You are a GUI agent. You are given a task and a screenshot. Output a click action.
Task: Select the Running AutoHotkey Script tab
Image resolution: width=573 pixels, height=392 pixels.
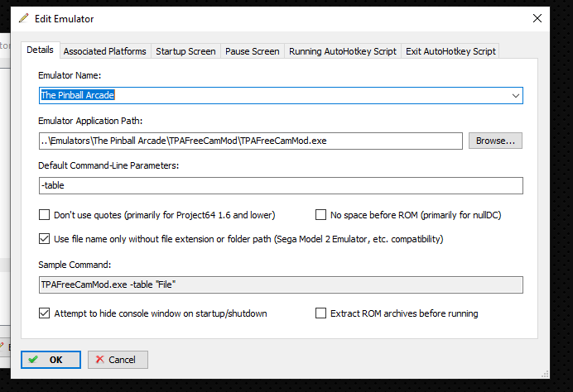343,51
